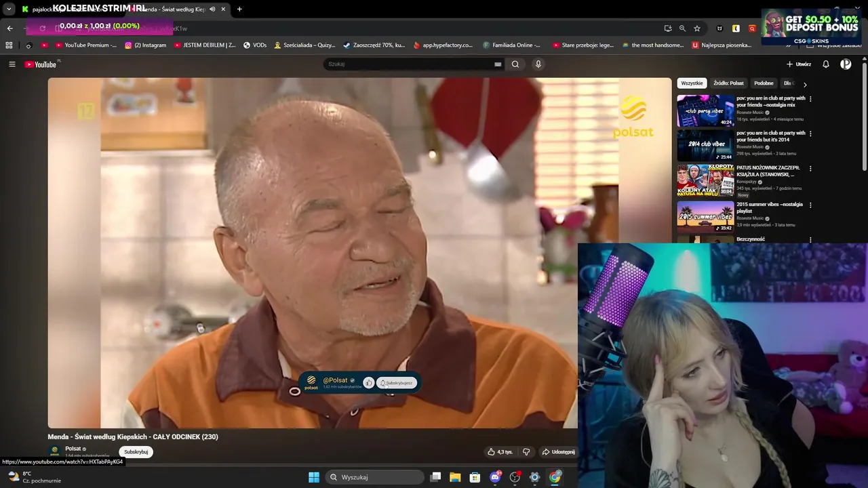
Task: Start voice search with the microphone icon
Action: click(x=538, y=64)
